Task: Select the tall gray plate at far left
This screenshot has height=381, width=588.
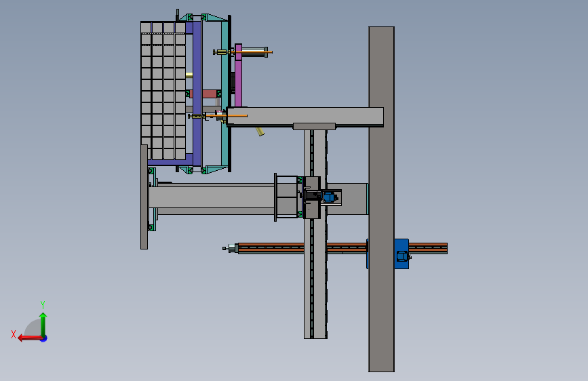Action: click(x=144, y=197)
